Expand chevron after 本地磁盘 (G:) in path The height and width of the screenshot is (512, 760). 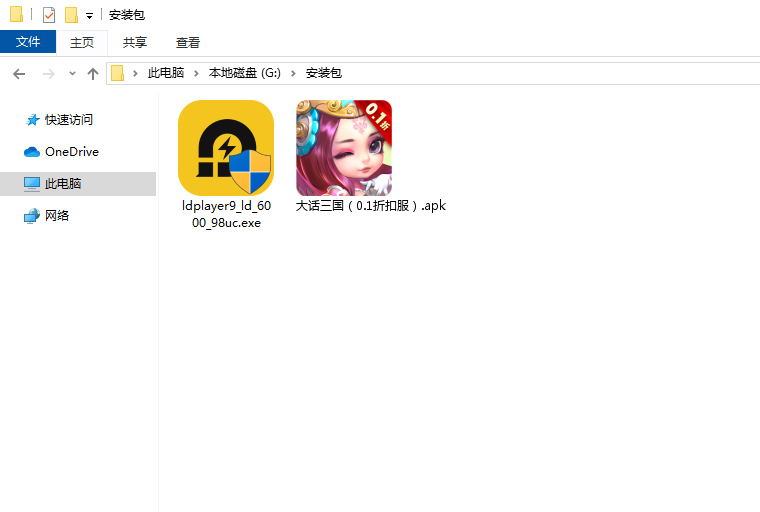point(295,73)
